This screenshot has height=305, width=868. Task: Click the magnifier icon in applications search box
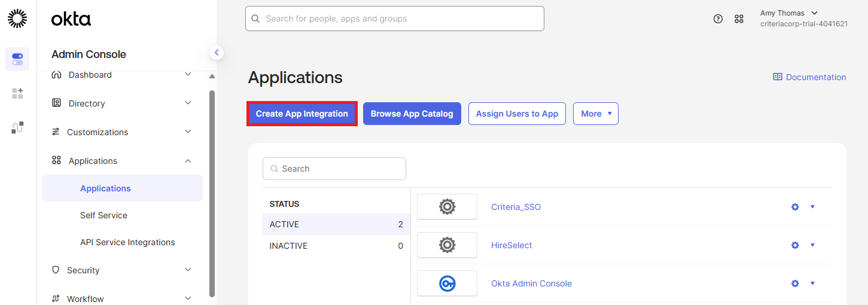point(275,169)
